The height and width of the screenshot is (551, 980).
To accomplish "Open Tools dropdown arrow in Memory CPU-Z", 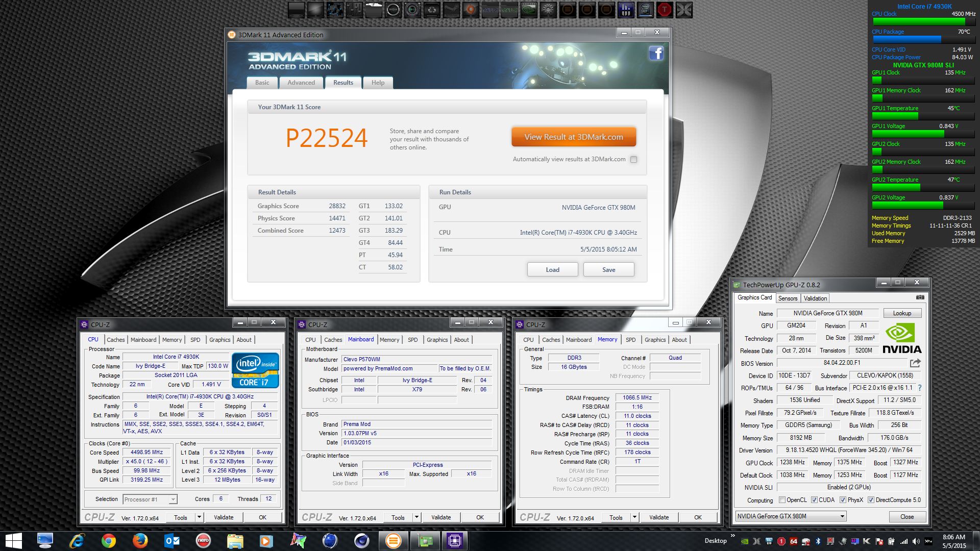I will click(634, 517).
